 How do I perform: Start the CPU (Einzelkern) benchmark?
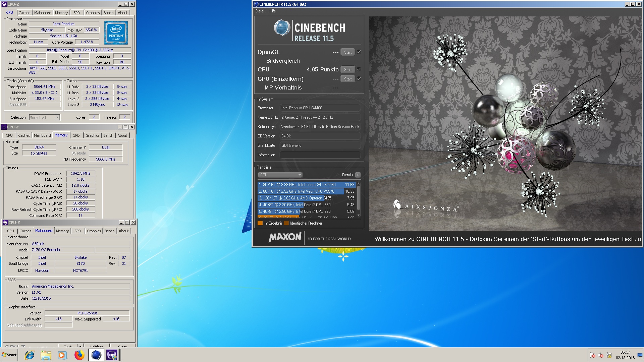coord(348,79)
